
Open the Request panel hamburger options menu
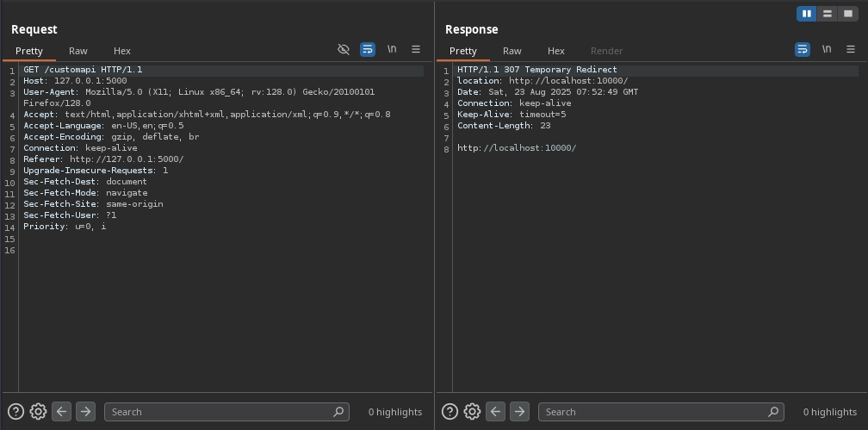point(416,49)
